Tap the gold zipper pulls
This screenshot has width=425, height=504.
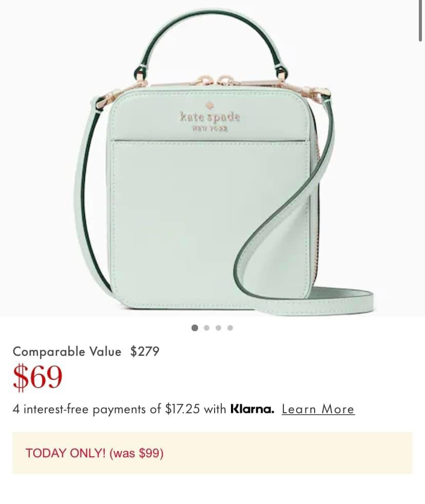pyautogui.click(x=213, y=80)
